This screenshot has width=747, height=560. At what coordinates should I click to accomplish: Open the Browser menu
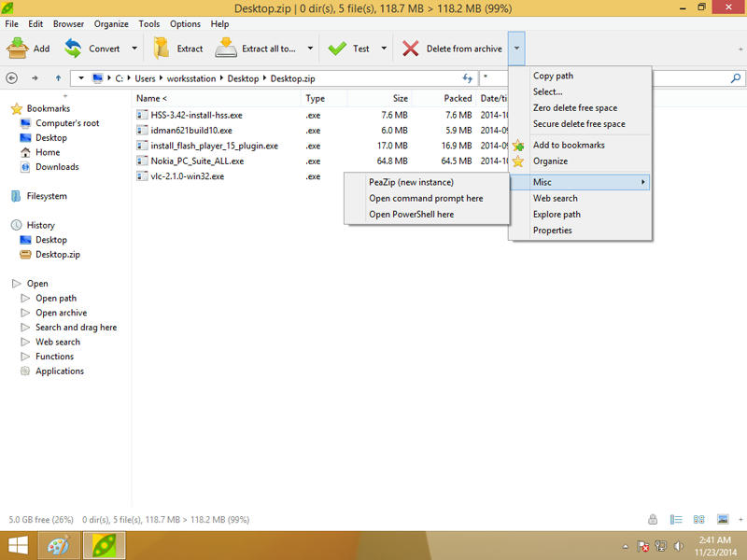click(68, 24)
